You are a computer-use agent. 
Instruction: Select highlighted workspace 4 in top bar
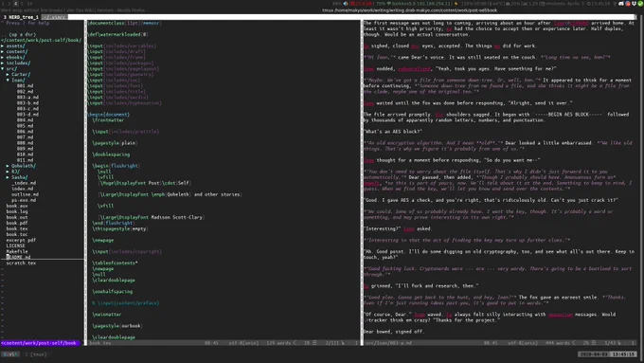click(x=15, y=4)
